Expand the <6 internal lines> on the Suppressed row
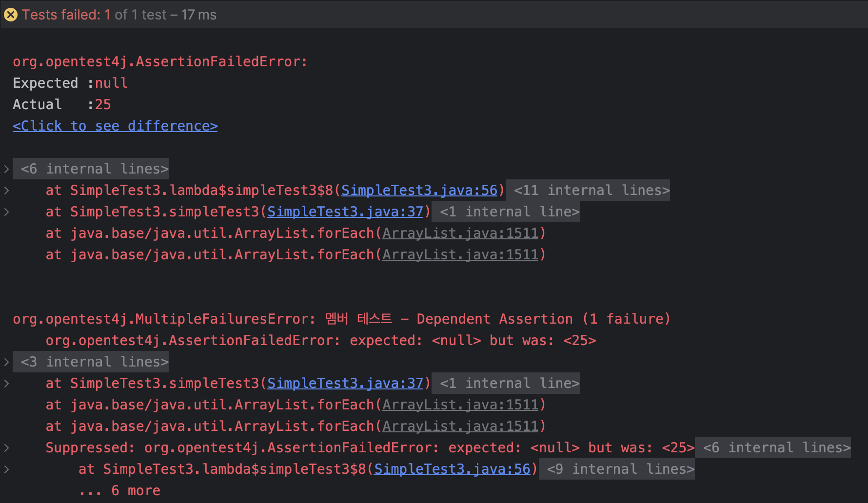Image resolution: width=868 pixels, height=503 pixels. (773, 447)
